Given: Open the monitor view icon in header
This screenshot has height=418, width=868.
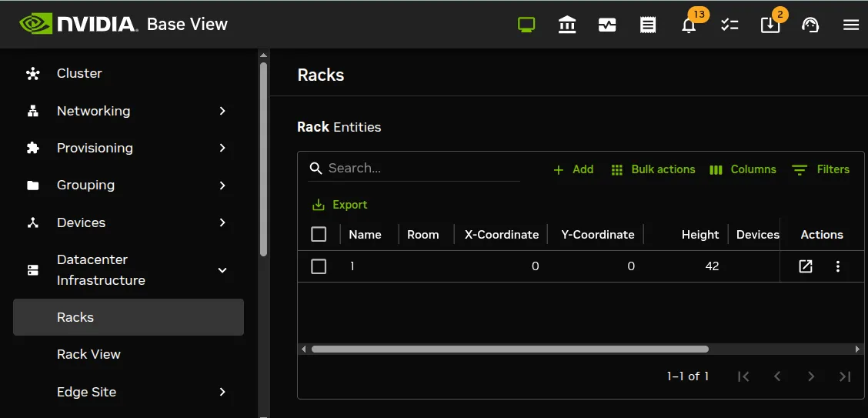Looking at the screenshot, I should (526, 25).
